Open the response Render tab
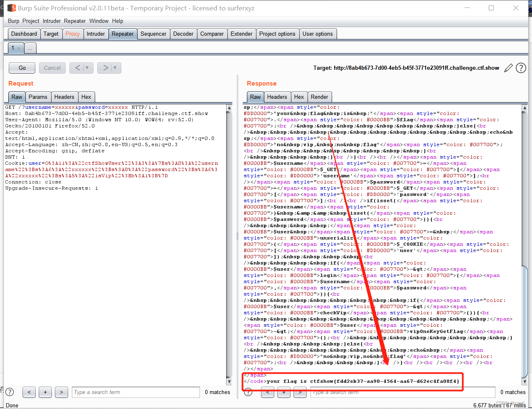532x409 pixels. click(319, 97)
